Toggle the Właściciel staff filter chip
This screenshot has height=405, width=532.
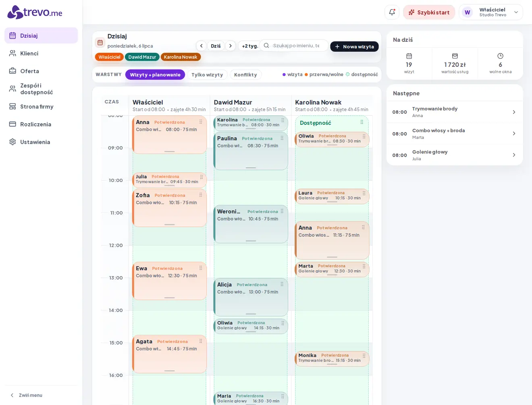[110, 57]
